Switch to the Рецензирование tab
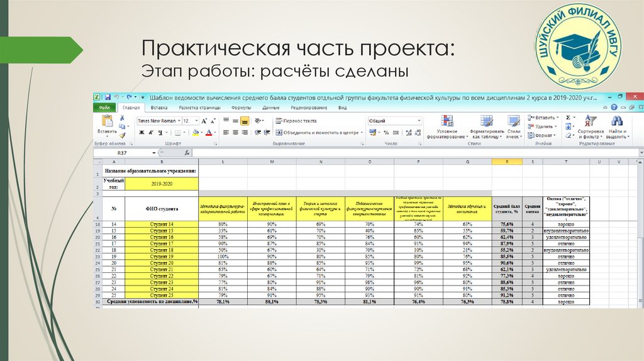Screen dimensions: 644x361 point(309,108)
